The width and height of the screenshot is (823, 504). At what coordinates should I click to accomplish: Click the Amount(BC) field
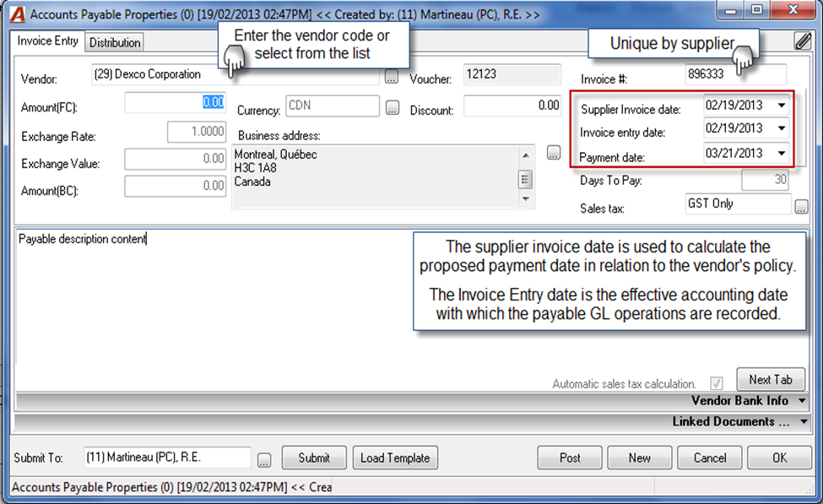coord(176,187)
